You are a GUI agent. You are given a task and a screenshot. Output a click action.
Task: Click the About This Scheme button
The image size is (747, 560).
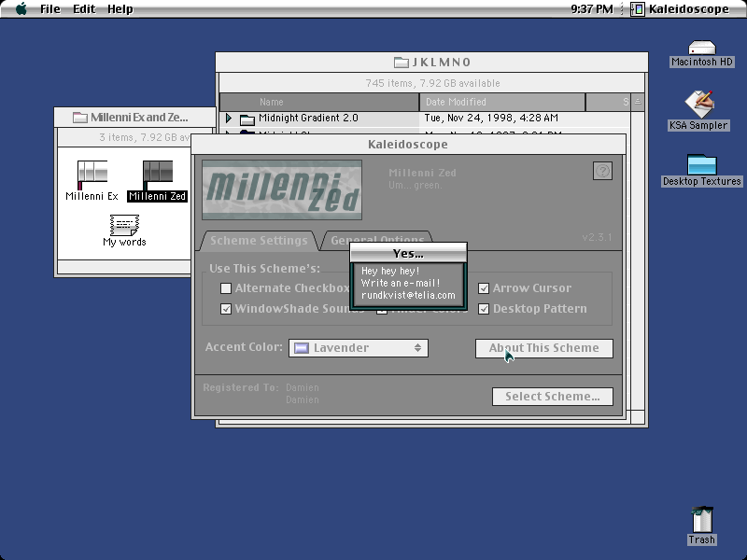pos(544,348)
